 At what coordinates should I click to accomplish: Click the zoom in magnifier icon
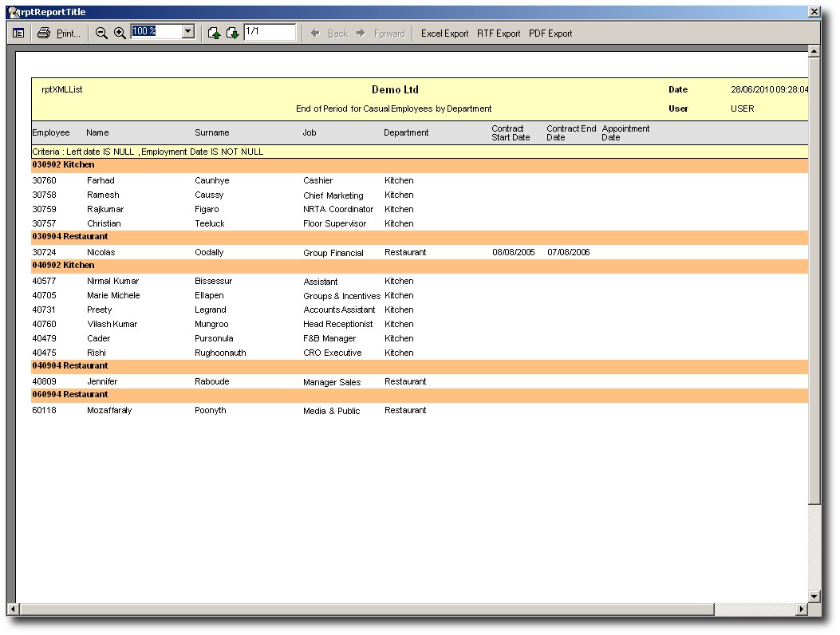[x=120, y=34]
